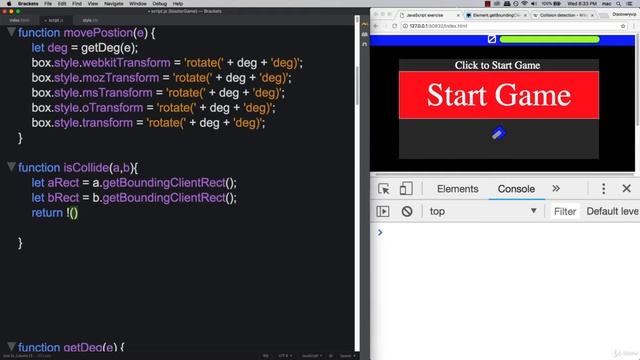Toggle the console sidebar icon
The width and height of the screenshot is (640, 360).
coord(382,211)
